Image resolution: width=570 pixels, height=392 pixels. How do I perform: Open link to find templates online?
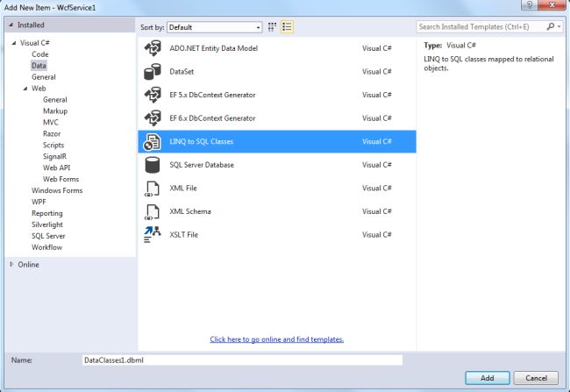tap(276, 339)
